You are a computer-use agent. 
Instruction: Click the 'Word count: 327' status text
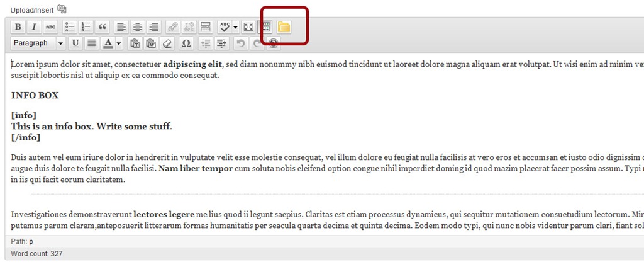pyautogui.click(x=37, y=254)
